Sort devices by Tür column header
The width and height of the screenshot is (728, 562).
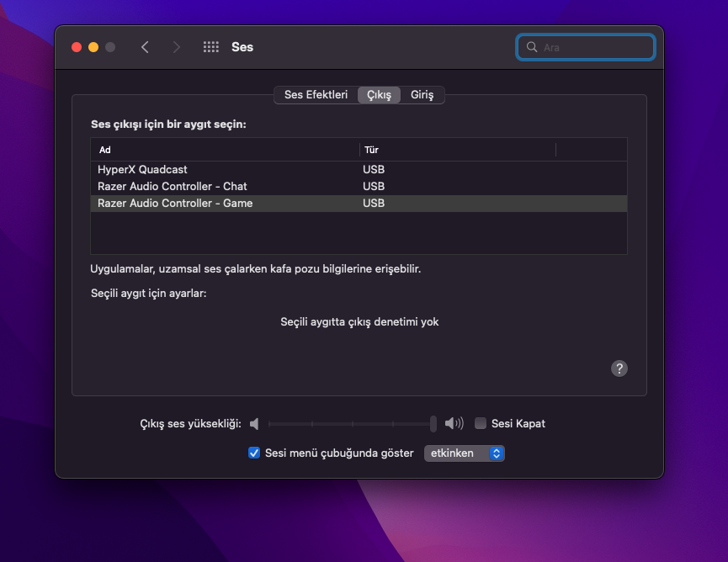(457, 150)
